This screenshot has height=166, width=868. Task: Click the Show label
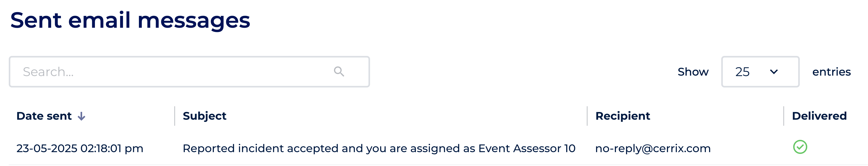[x=693, y=72]
